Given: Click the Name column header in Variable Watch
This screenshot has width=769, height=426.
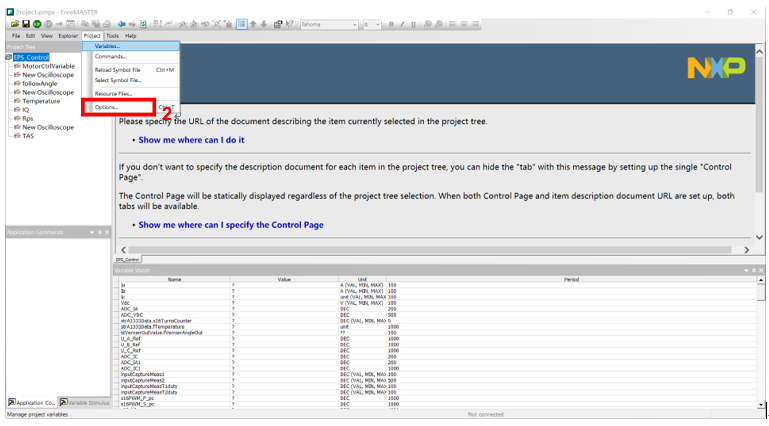Looking at the screenshot, I should click(x=174, y=279).
